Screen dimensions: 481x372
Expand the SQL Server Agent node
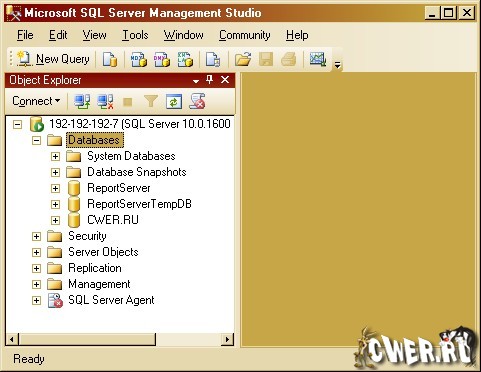36,300
